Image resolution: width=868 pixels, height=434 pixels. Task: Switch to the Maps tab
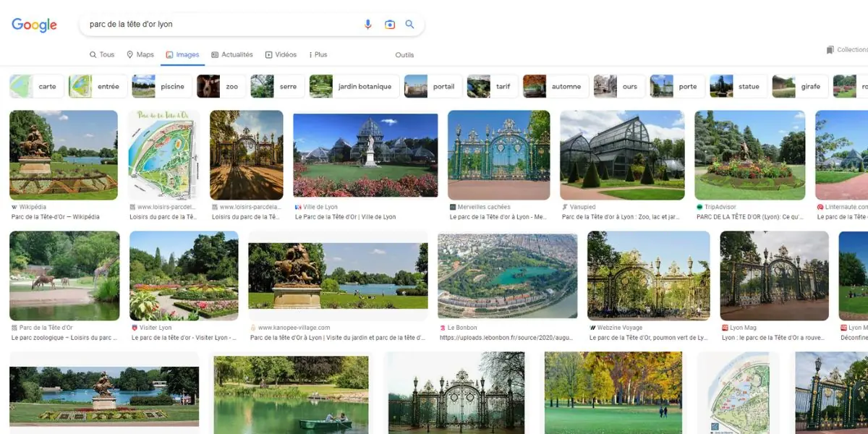pyautogui.click(x=140, y=55)
